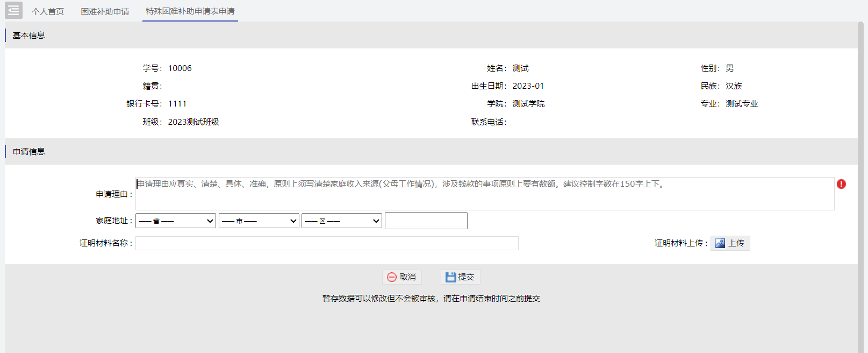868x353 pixels.
Task: Switch to the 个人首页 tab
Action: [x=48, y=11]
